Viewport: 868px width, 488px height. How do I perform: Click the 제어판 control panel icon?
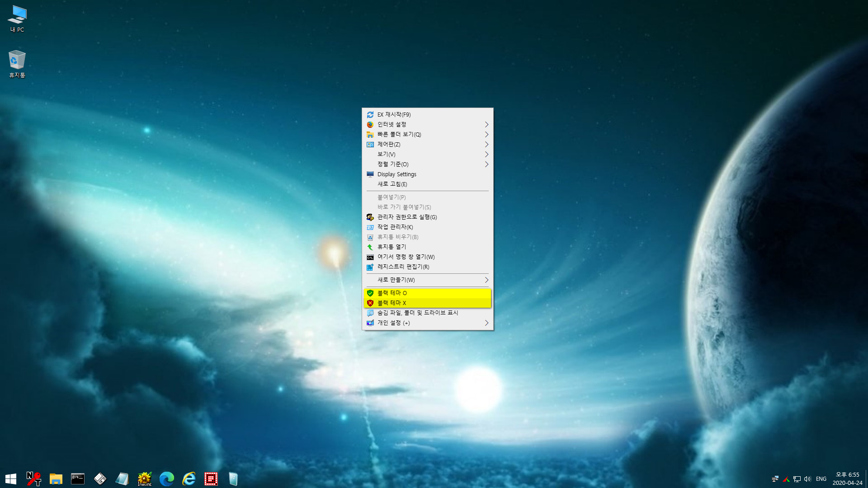370,145
